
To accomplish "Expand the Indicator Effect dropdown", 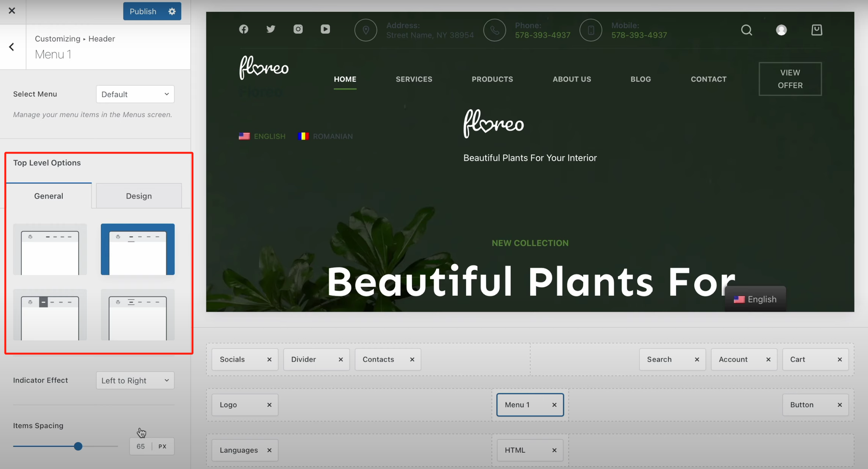I will tap(135, 380).
